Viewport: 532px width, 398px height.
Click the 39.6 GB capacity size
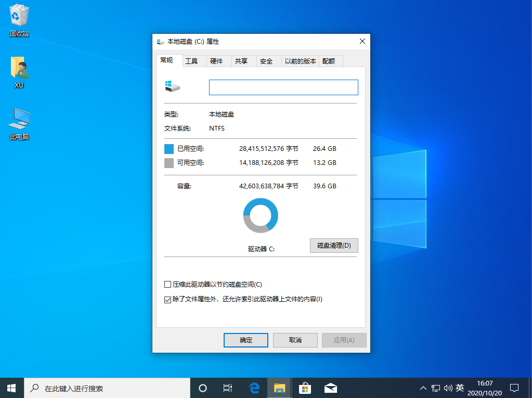coord(325,186)
